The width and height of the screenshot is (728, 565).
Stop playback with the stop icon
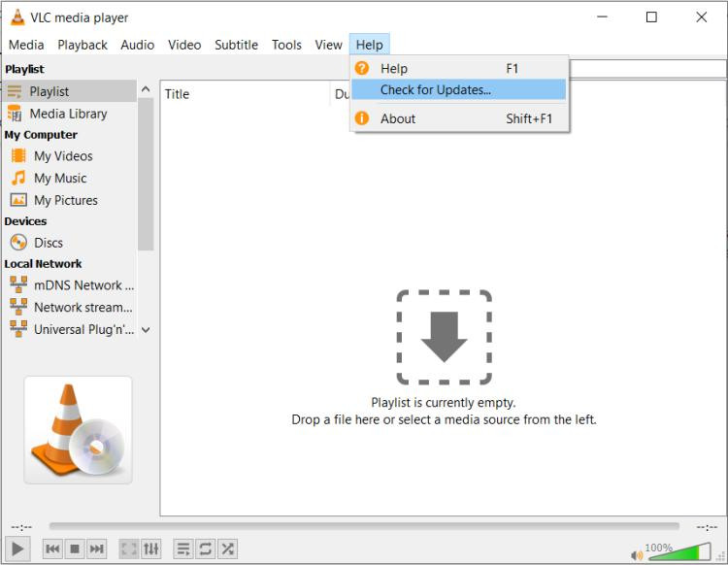[75, 548]
